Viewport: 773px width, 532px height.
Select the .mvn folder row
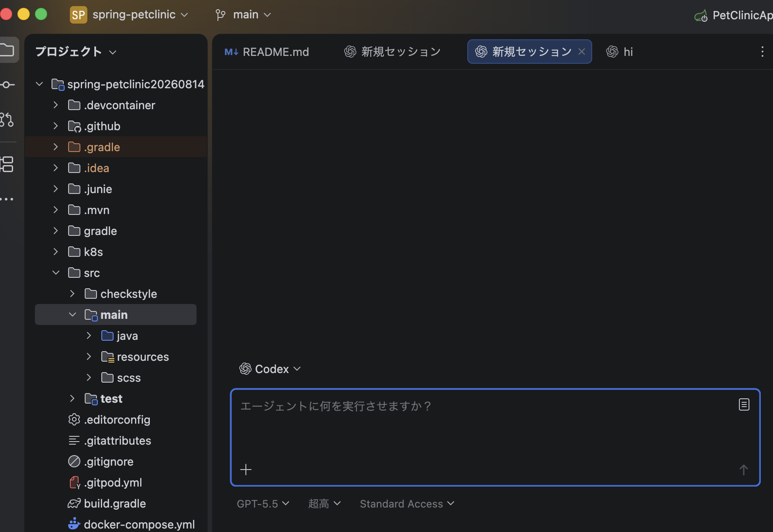[116, 210]
